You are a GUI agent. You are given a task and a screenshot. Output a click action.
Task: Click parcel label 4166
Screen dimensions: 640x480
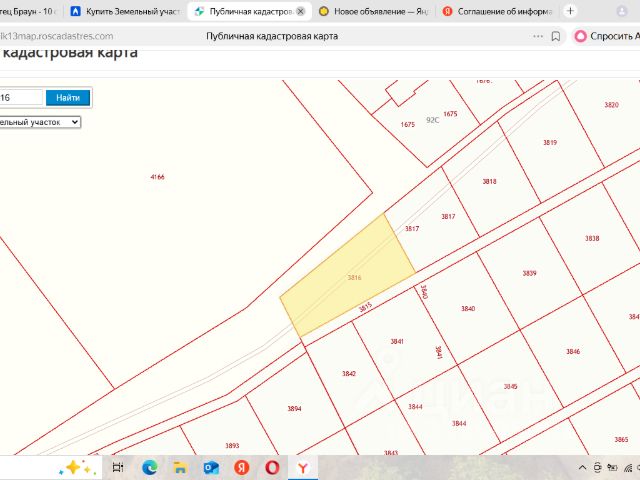click(x=157, y=177)
